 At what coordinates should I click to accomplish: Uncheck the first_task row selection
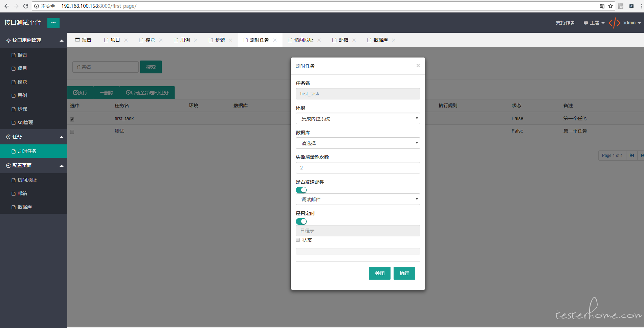(x=72, y=119)
